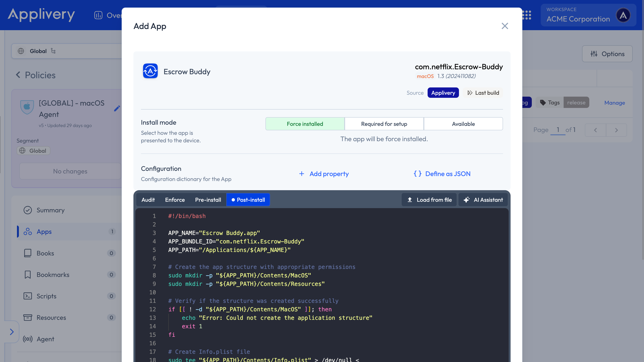Click the curly braces JSON icon

[417, 174]
